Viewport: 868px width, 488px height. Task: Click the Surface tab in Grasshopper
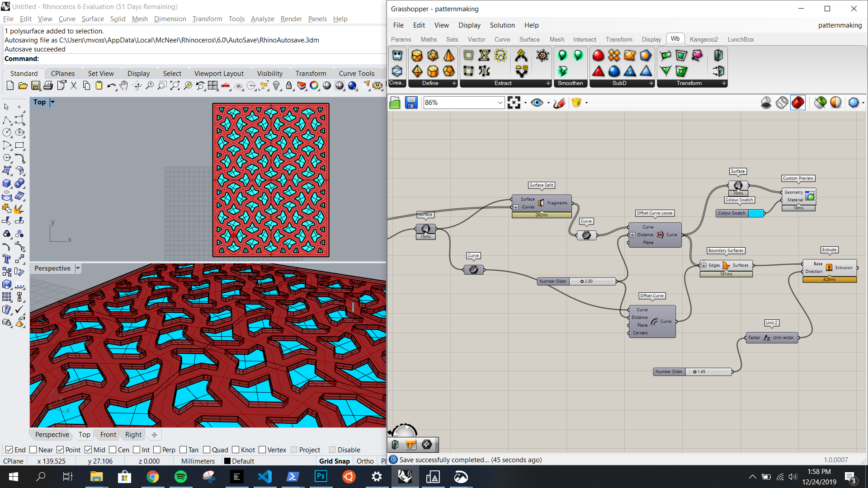[x=529, y=39]
